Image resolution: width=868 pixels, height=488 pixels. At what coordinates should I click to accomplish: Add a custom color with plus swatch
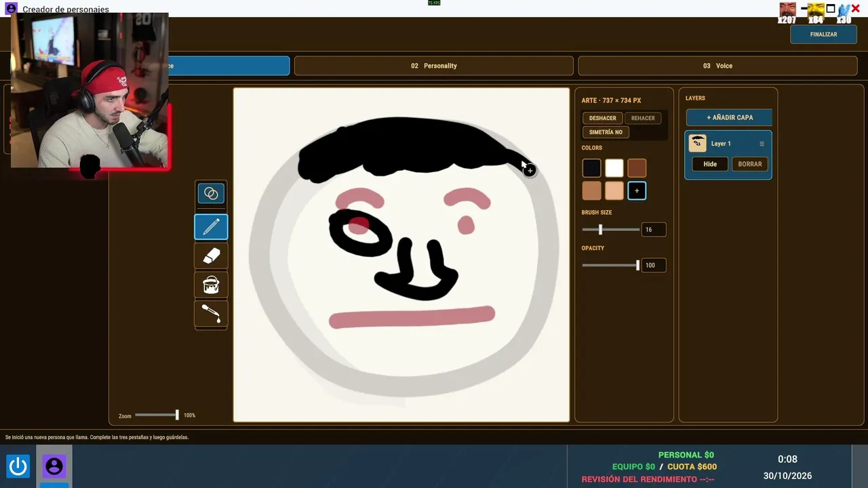637,191
